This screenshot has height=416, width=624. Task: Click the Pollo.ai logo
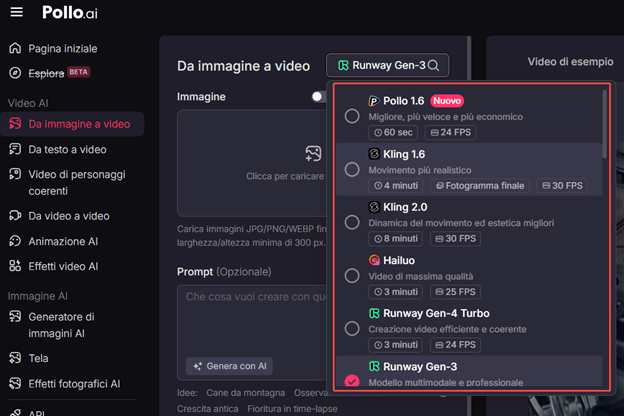(x=70, y=13)
